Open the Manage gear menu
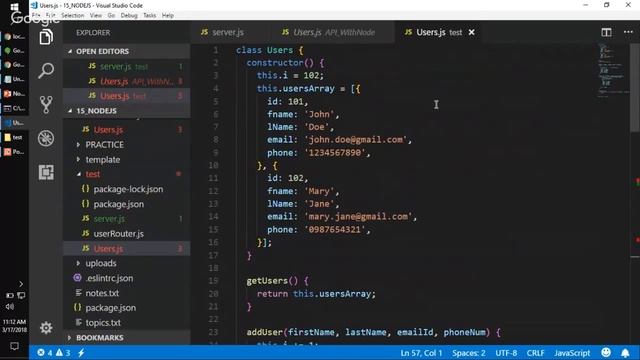640x360 pixels. click(x=46, y=328)
